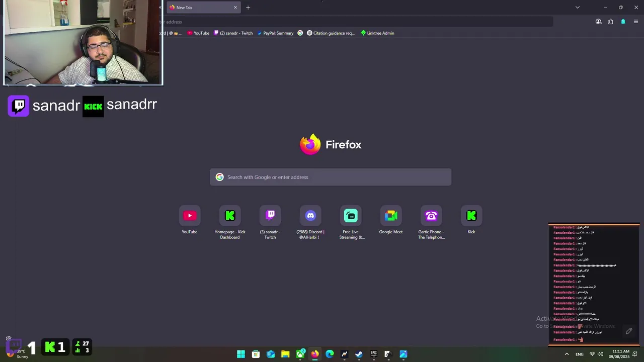Open Microsoft Store from taskbar
644x362 pixels.
(256, 354)
